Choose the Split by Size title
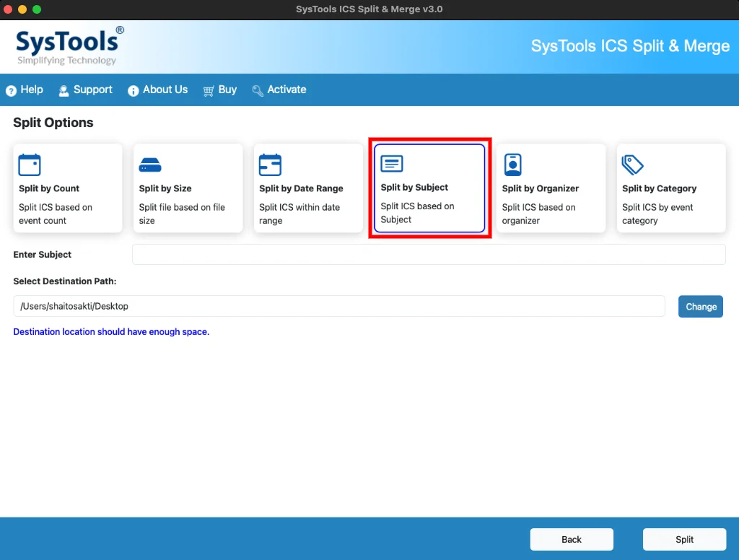The width and height of the screenshot is (739, 560). coord(165,188)
